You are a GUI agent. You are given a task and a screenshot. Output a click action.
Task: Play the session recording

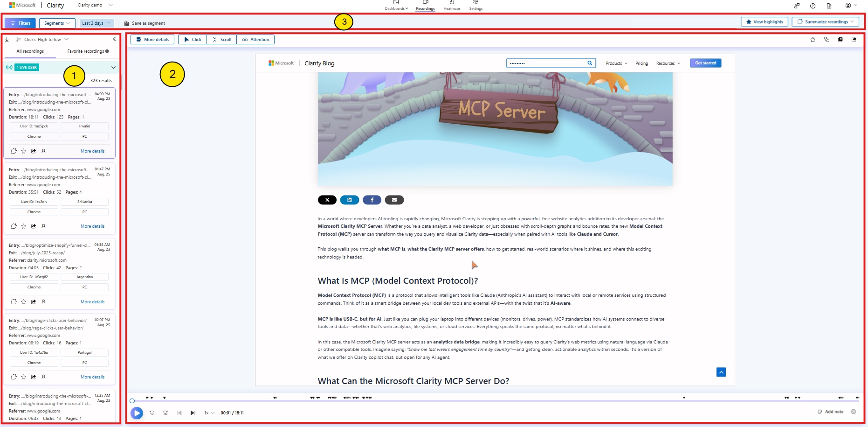pos(137,413)
